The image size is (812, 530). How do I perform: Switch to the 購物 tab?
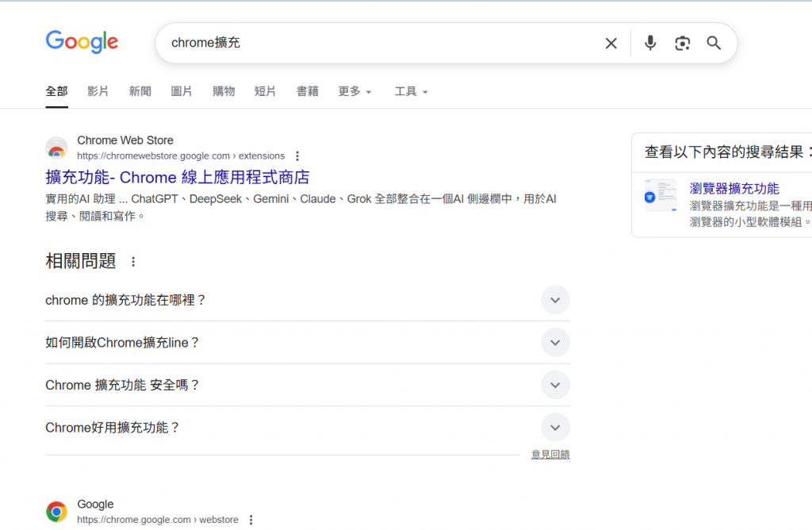pos(224,92)
